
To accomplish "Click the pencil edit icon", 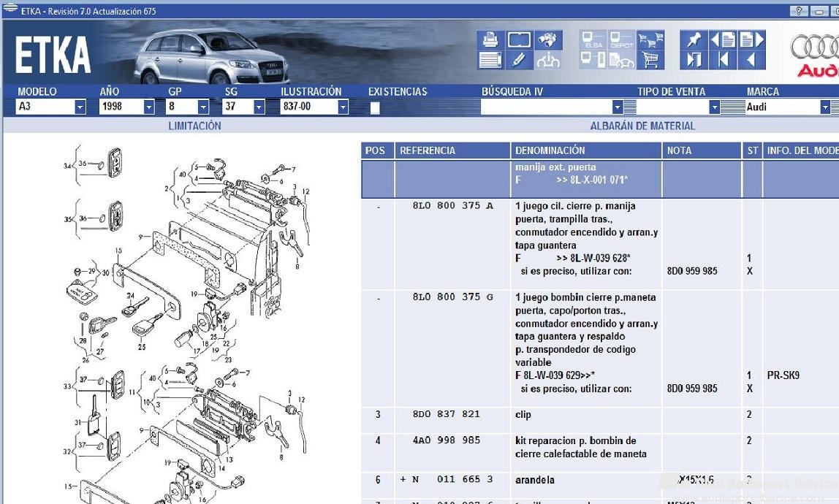I will tap(519, 60).
